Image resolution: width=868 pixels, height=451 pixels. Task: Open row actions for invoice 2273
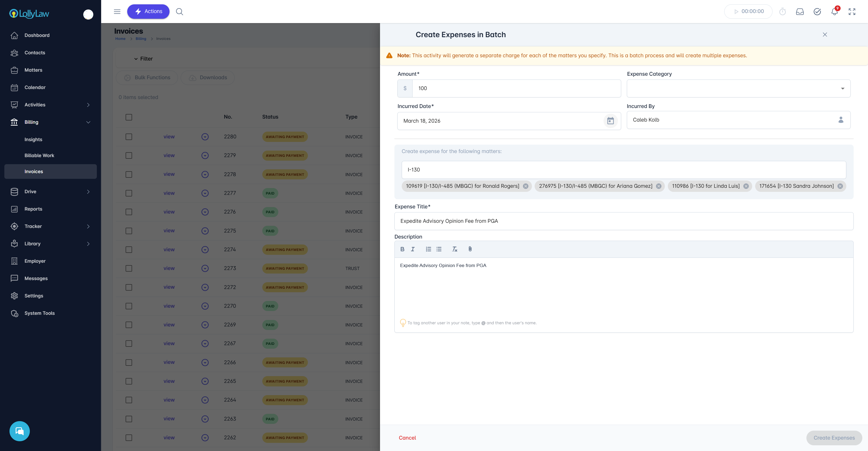(x=205, y=268)
